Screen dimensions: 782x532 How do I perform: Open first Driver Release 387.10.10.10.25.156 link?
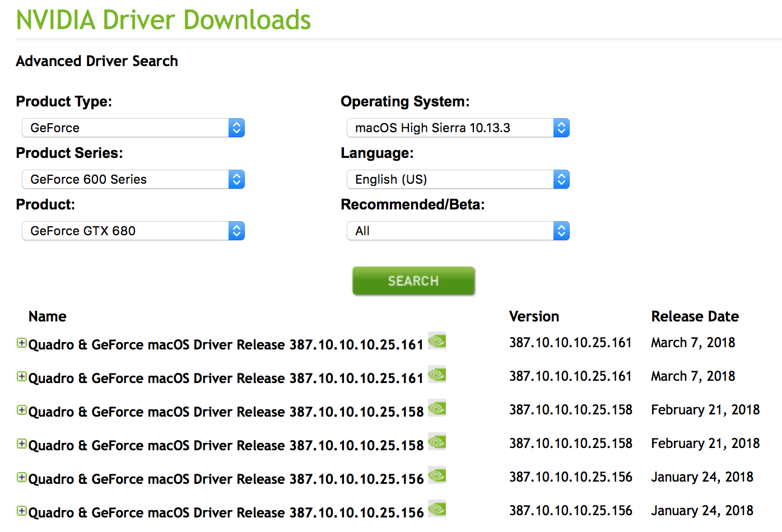click(226, 479)
